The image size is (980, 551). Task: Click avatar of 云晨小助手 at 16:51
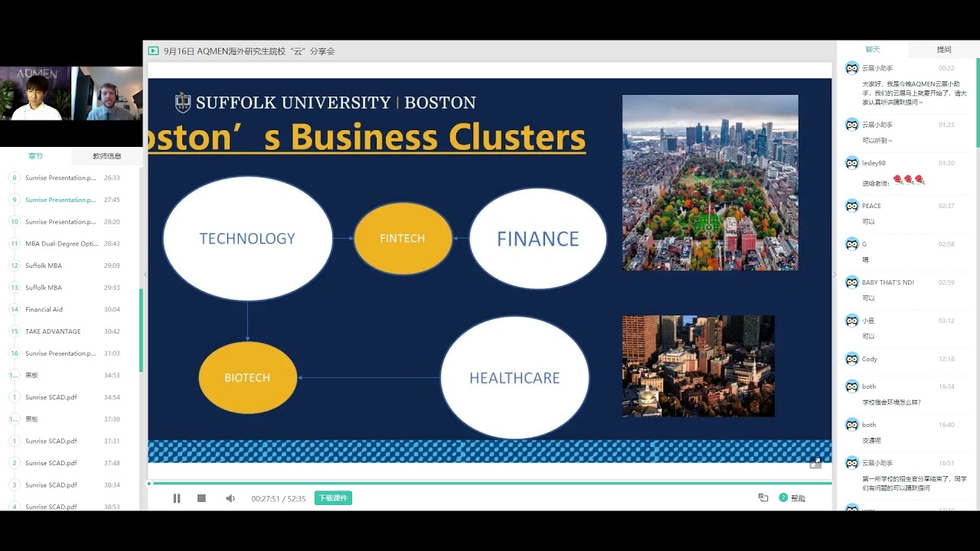point(851,463)
